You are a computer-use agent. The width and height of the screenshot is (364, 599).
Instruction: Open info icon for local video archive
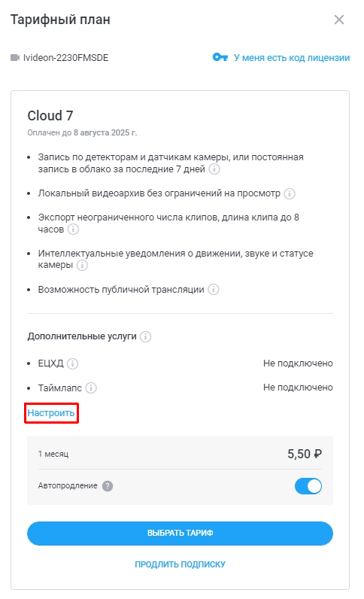click(x=290, y=193)
